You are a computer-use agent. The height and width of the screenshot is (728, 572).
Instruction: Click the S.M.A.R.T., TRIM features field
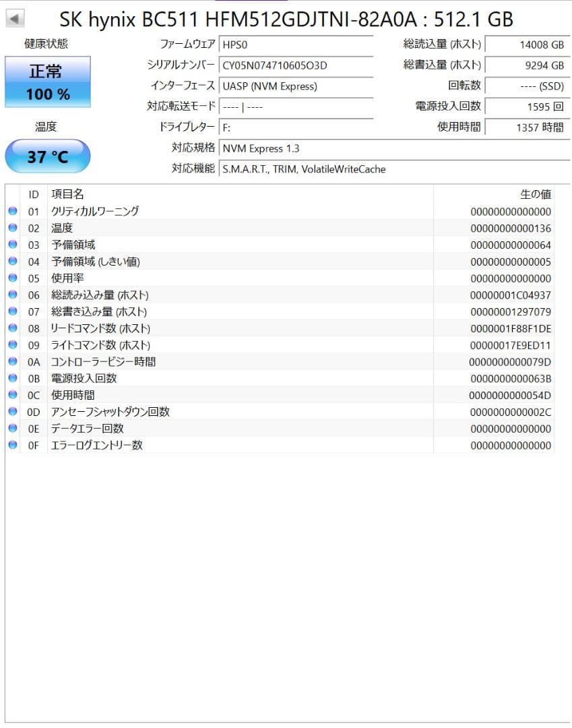coord(394,169)
